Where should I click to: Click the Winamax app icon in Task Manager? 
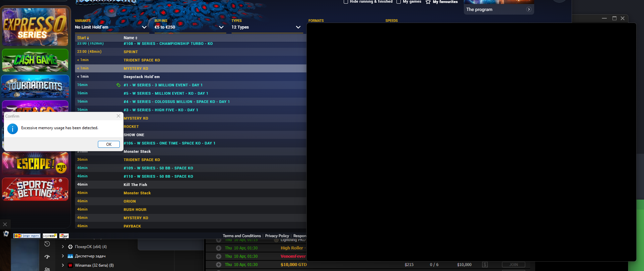[70, 265]
